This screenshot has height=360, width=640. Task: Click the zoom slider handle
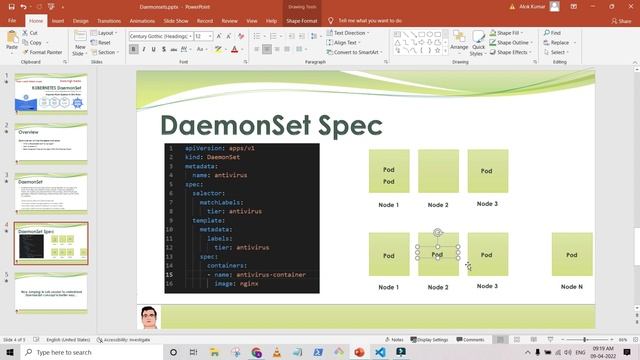585,340
